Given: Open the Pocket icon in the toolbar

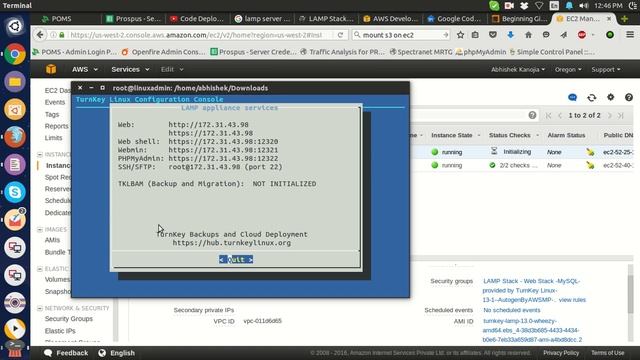Looking at the screenshot, I should (493, 35).
